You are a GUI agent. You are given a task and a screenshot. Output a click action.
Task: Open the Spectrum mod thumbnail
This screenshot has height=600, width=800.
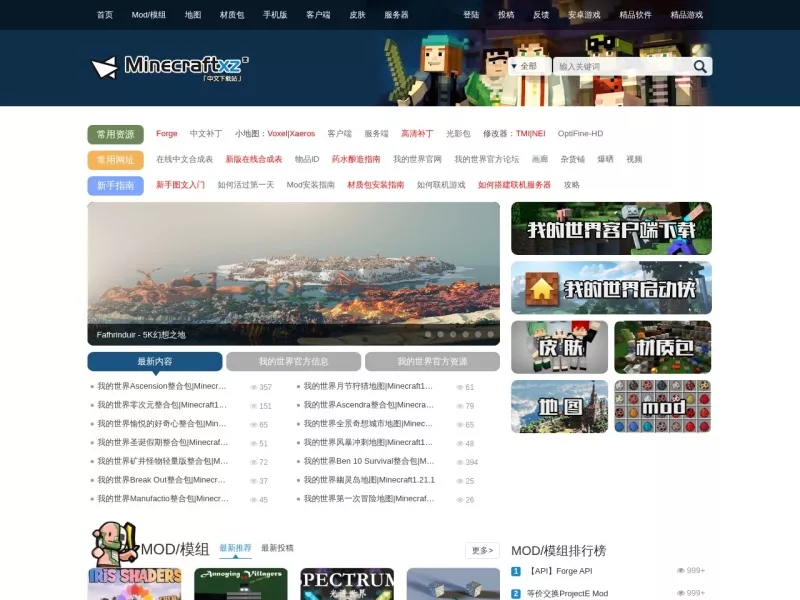click(x=347, y=584)
